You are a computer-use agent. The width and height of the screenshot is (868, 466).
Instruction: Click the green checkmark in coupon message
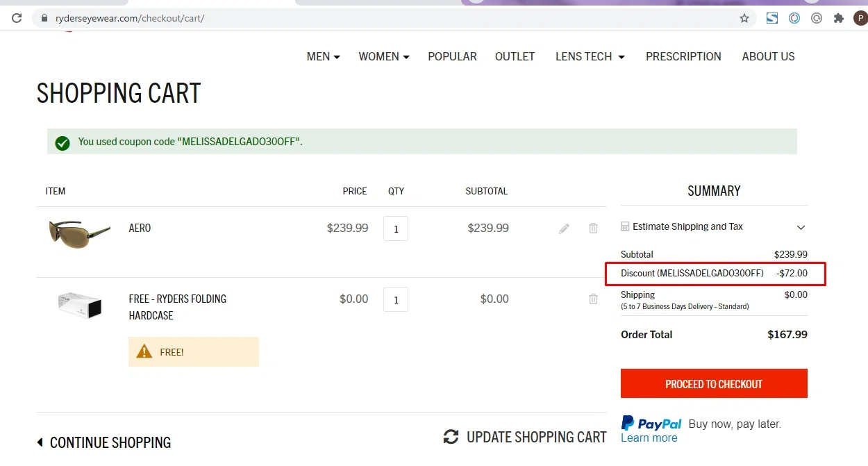point(62,143)
